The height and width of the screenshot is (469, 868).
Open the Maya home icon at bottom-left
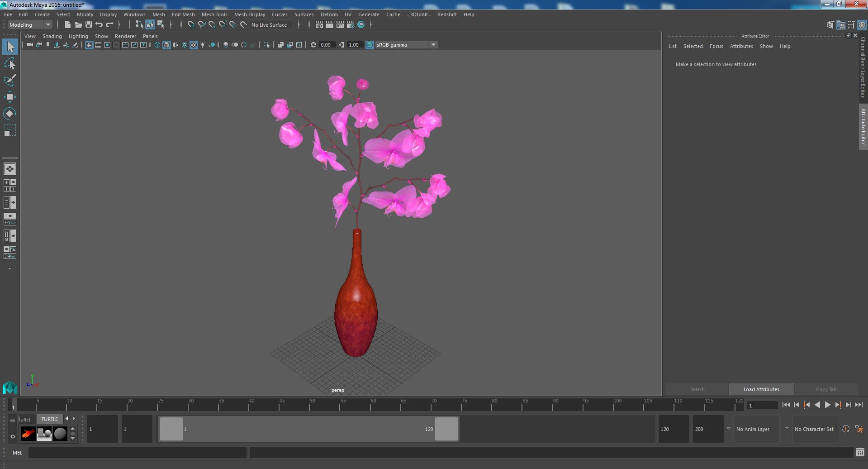[10, 388]
